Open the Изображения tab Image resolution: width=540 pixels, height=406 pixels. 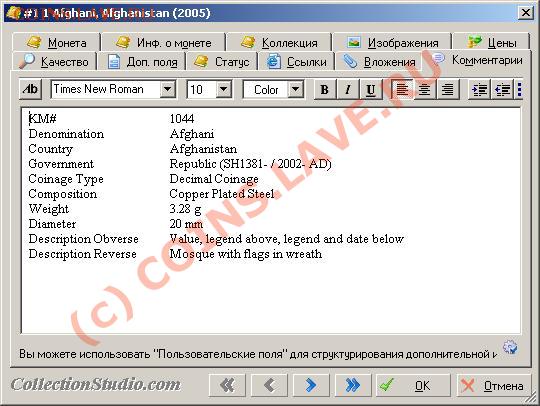click(393, 43)
